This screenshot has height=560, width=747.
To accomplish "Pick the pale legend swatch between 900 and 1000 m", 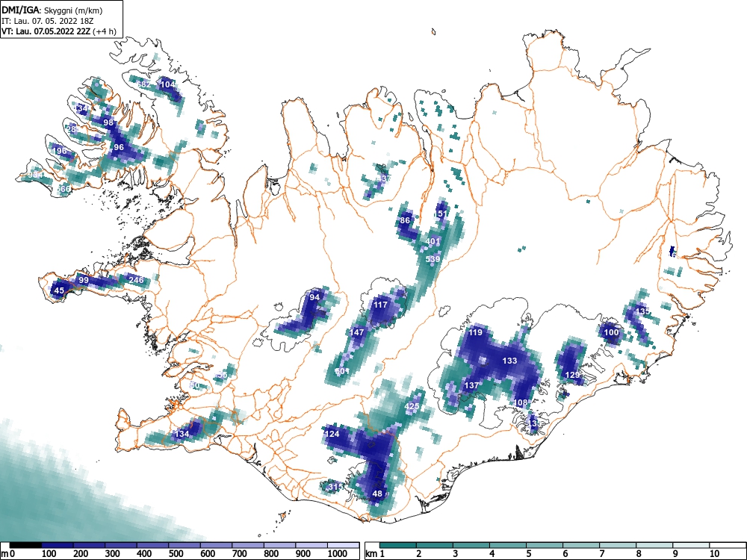I will pyautogui.click(x=311, y=545).
